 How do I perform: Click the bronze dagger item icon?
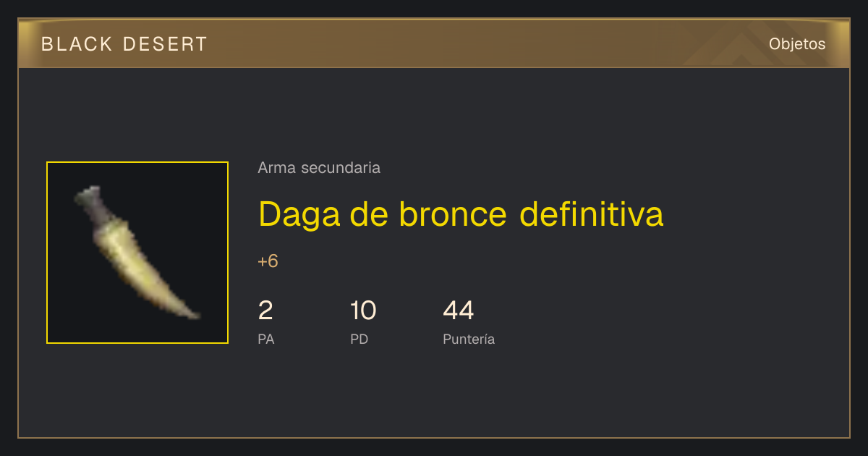point(137,253)
